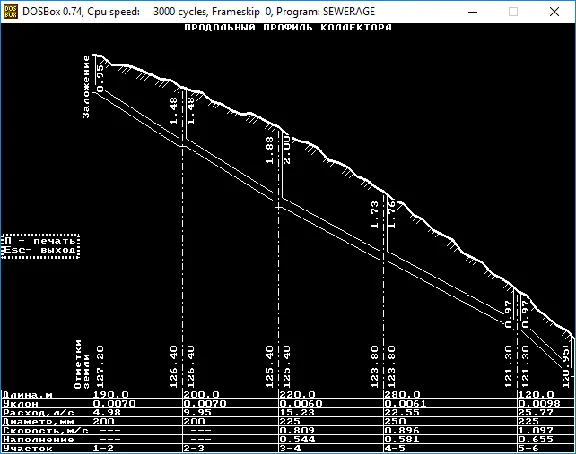Click the 'Длина,м' row label
The width and height of the screenshot is (576, 454).
click(x=28, y=395)
